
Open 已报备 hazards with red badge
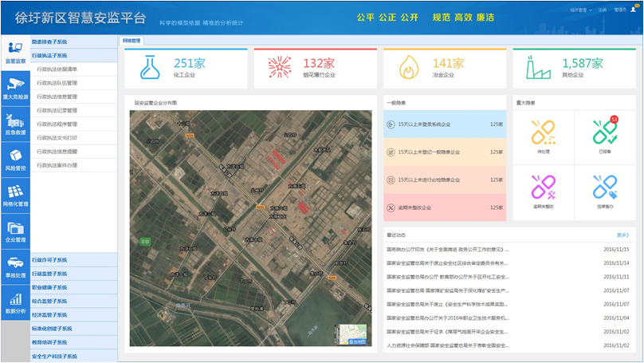coord(605,134)
